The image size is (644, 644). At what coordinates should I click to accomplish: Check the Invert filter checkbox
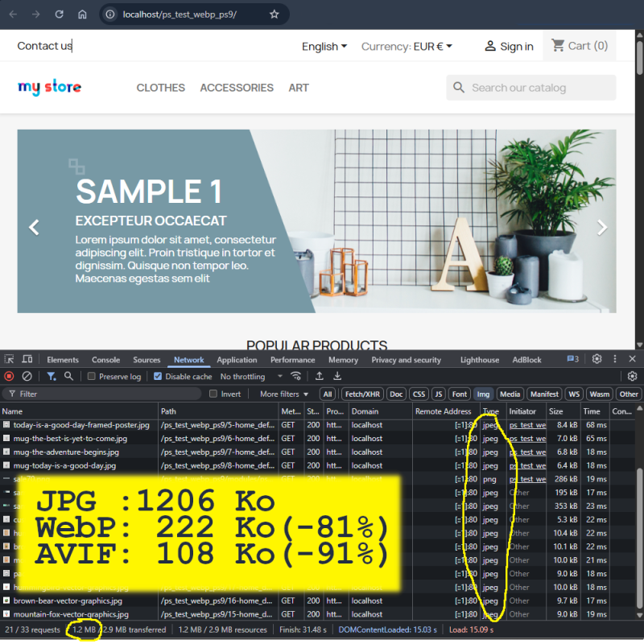[213, 394]
